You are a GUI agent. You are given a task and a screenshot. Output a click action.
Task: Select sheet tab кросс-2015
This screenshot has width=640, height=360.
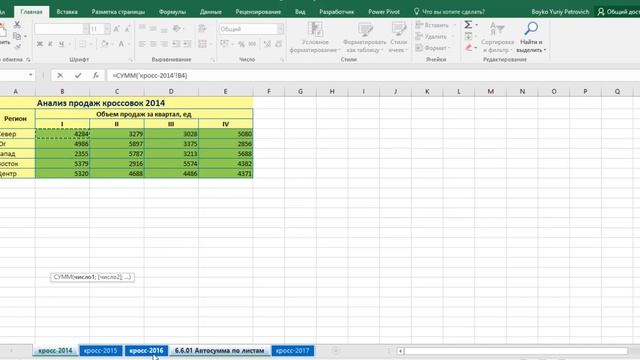pos(100,351)
